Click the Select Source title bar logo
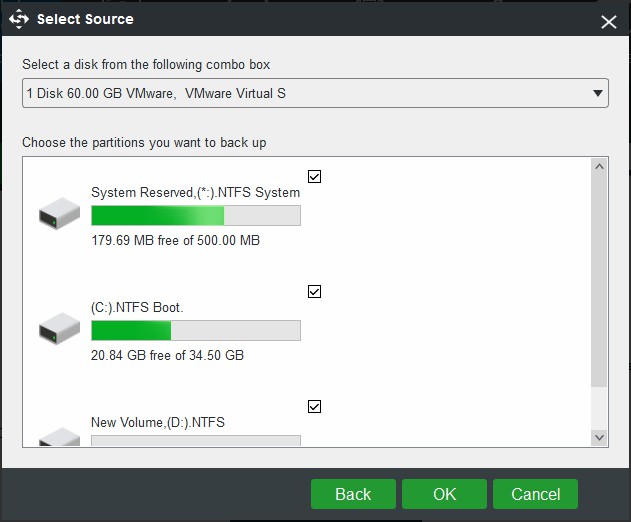The height and width of the screenshot is (522, 631). (19, 19)
